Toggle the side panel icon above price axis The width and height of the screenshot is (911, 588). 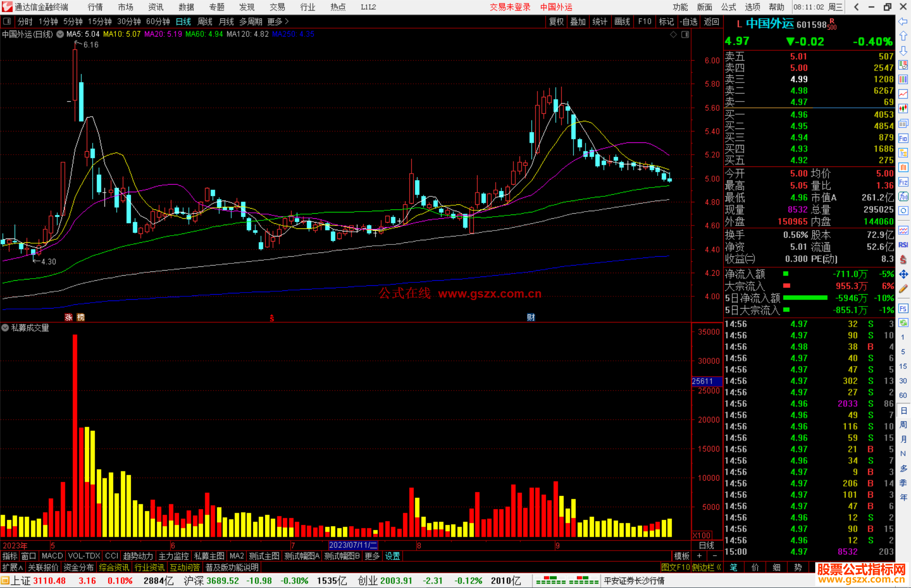click(x=685, y=35)
